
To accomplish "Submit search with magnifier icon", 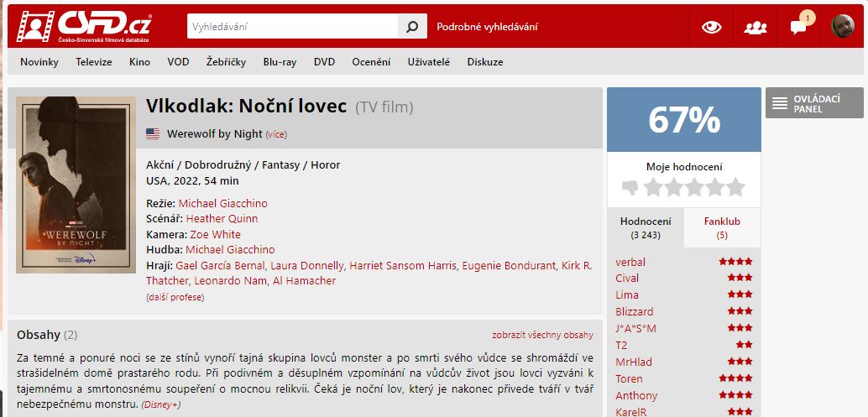I will [x=412, y=27].
